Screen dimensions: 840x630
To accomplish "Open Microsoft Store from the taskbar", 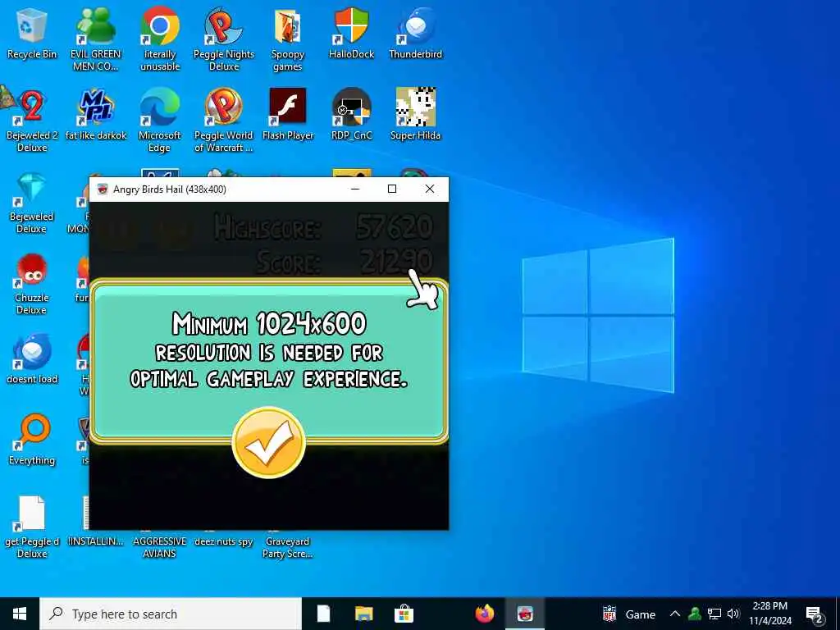I will coord(404,614).
